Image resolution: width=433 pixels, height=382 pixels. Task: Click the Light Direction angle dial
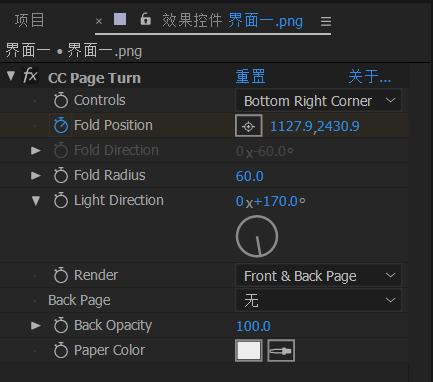point(257,236)
